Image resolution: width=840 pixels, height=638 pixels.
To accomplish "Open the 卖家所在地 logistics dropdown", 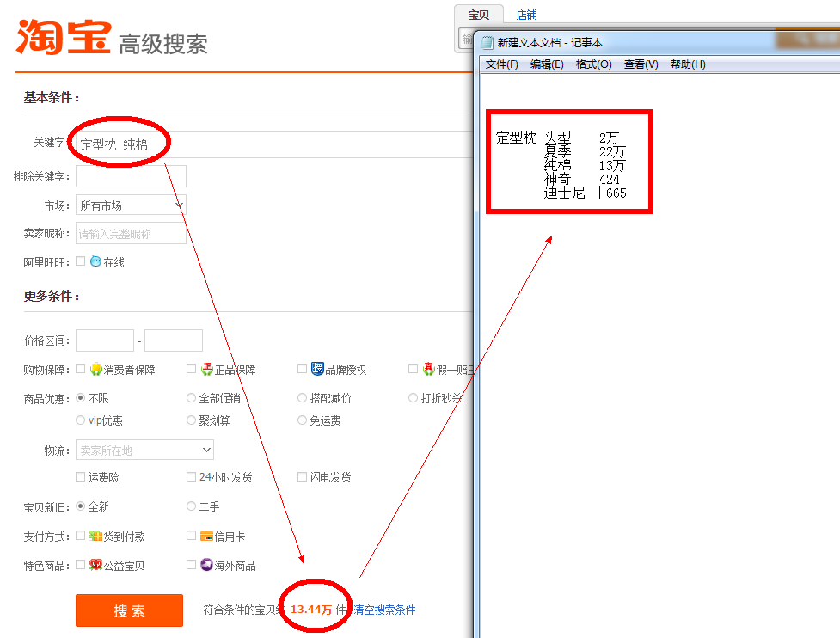I will tap(144, 450).
